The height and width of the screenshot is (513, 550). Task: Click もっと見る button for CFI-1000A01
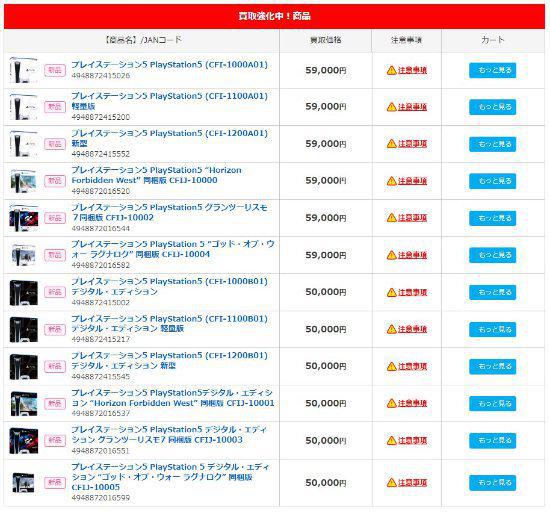(x=492, y=70)
